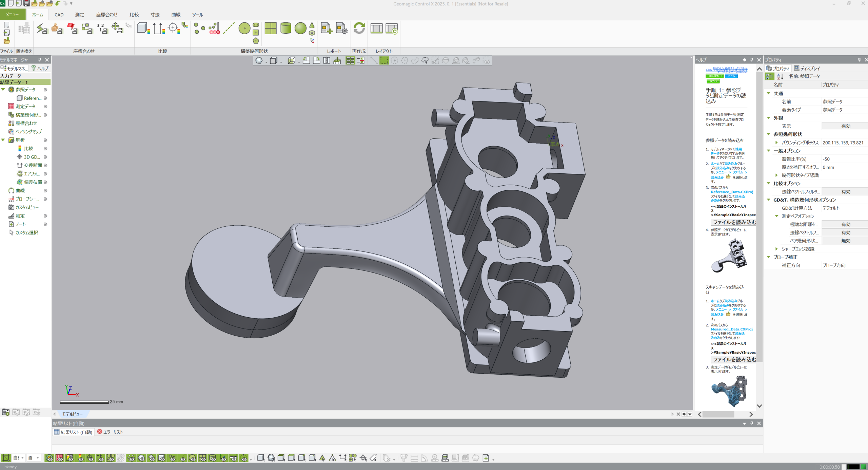Toggle visibility of 参照データ in the tree
868x470 pixels.
[x=45, y=90]
